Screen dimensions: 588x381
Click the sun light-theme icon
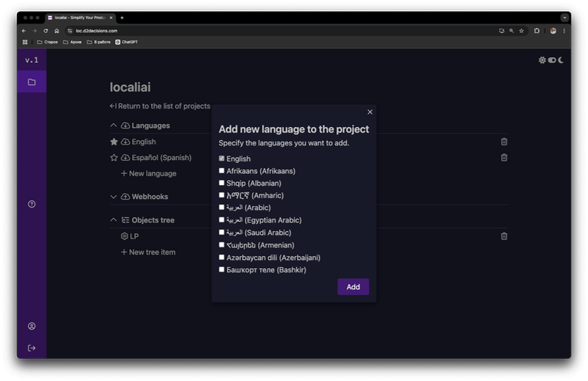tap(542, 60)
